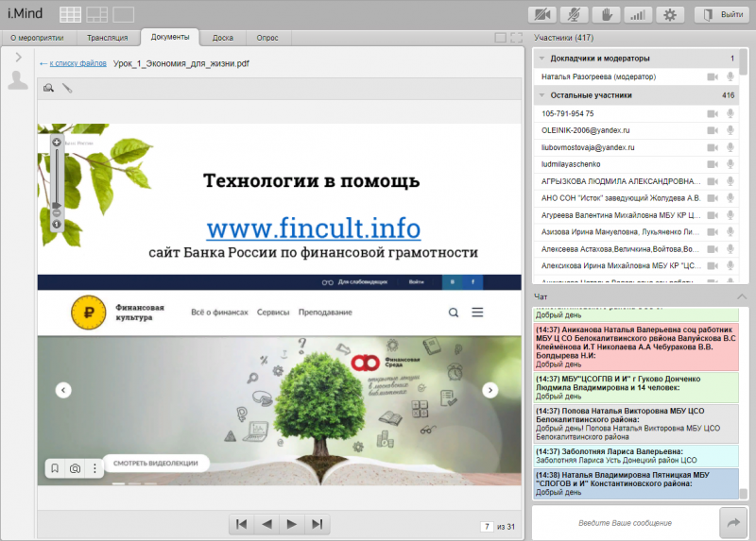Select the pointer pen tool in document toolbar

[x=67, y=88]
